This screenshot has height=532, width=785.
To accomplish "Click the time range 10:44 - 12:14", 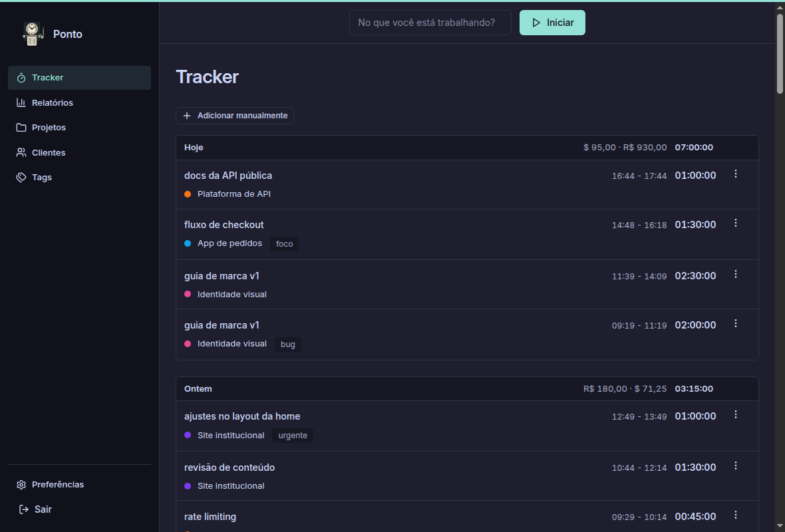I will tap(639, 468).
